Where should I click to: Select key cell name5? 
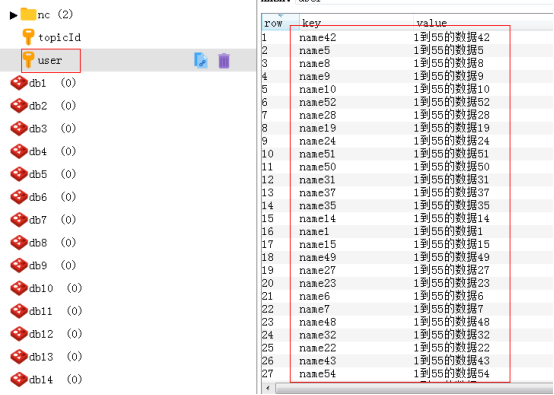(314, 51)
